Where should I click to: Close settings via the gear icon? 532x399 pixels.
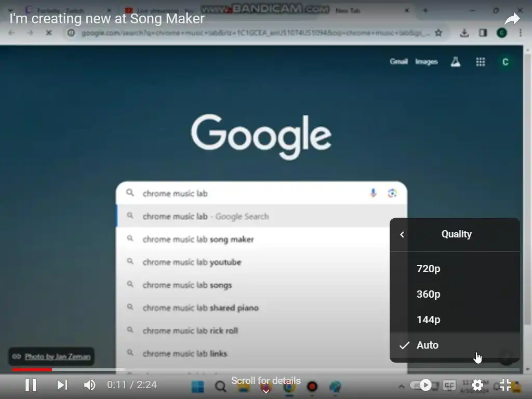pyautogui.click(x=477, y=385)
